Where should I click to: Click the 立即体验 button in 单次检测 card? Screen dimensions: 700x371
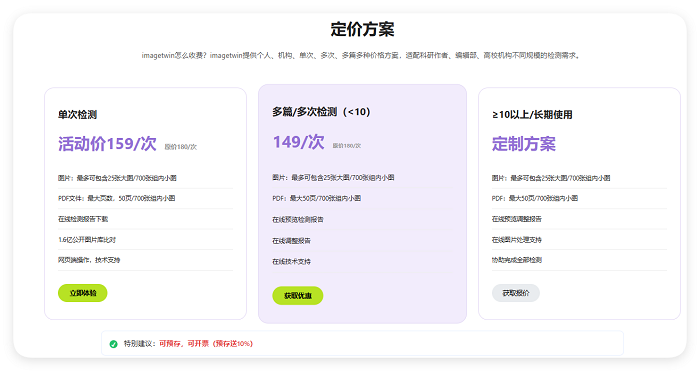(83, 293)
